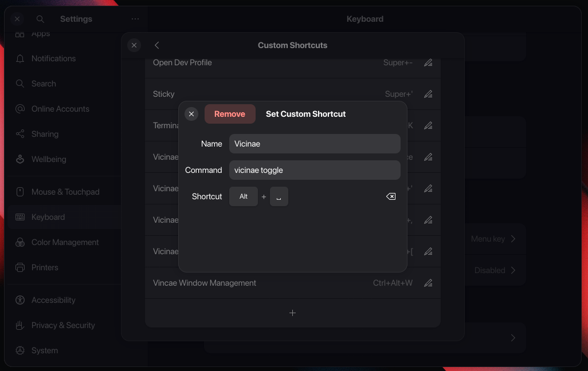
Task: Click the Sharing icon in the sidebar
Action: [x=19, y=134]
